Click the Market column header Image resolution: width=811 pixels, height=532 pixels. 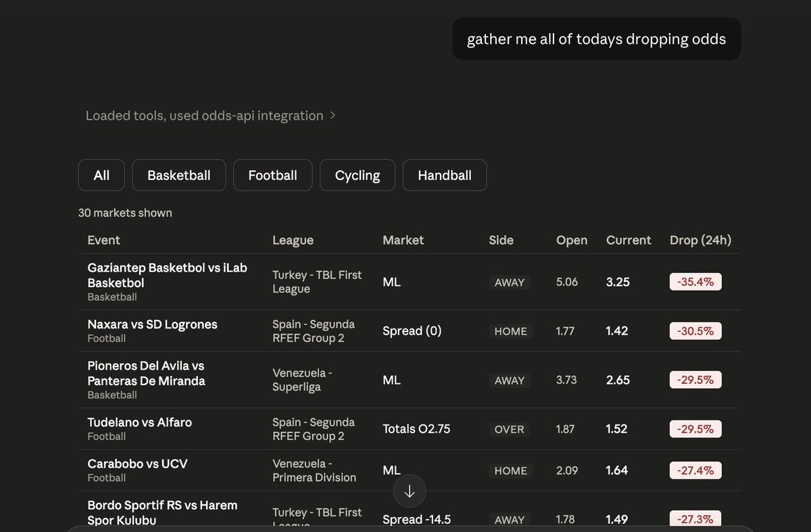(x=403, y=240)
